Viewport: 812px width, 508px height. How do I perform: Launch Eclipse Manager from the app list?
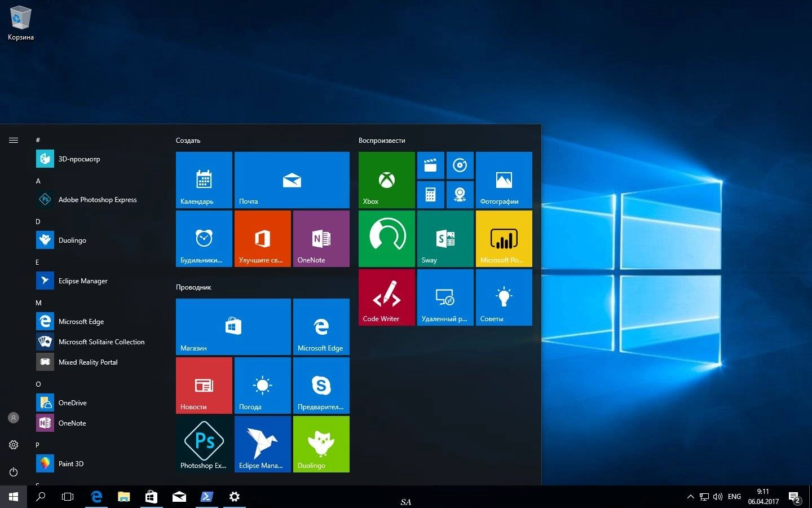pos(98,281)
